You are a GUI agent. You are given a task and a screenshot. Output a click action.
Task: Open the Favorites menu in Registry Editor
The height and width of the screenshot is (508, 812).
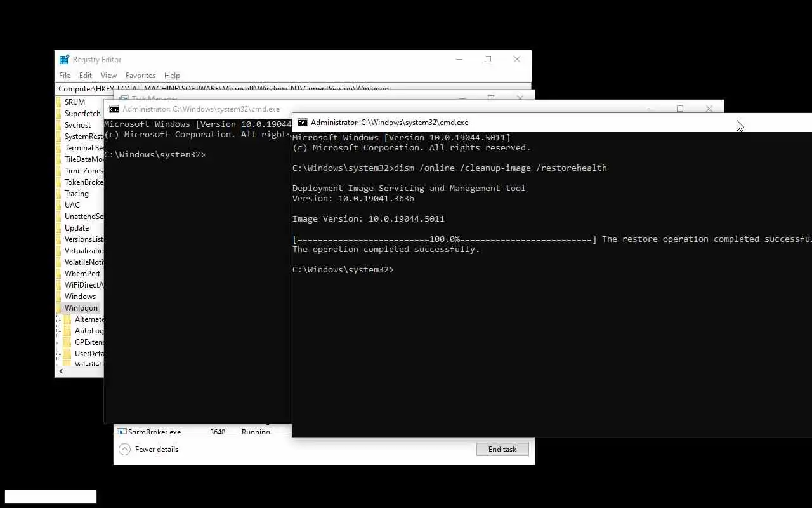[140, 76]
